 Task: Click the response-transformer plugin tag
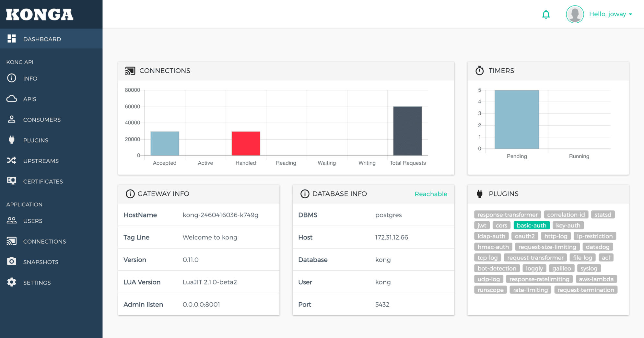pos(508,215)
